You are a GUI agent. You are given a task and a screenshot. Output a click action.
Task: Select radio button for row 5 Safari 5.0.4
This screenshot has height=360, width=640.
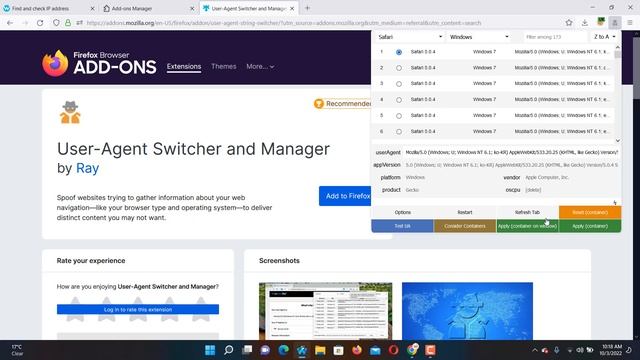pyautogui.click(x=399, y=116)
